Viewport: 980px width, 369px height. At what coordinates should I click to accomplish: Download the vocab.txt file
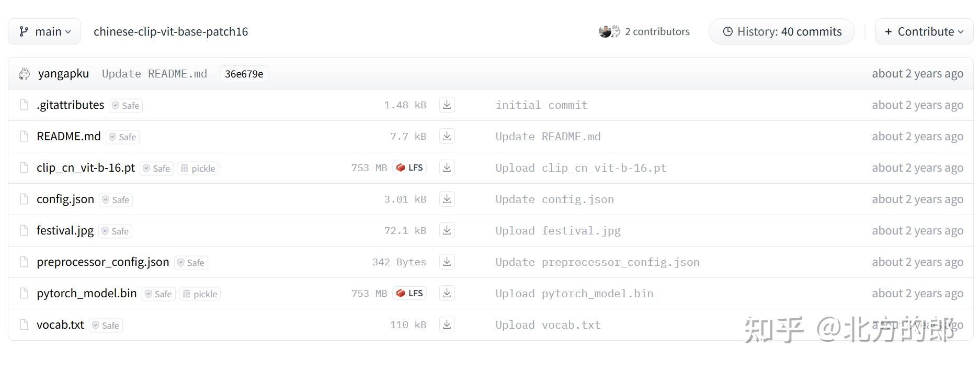point(447,325)
